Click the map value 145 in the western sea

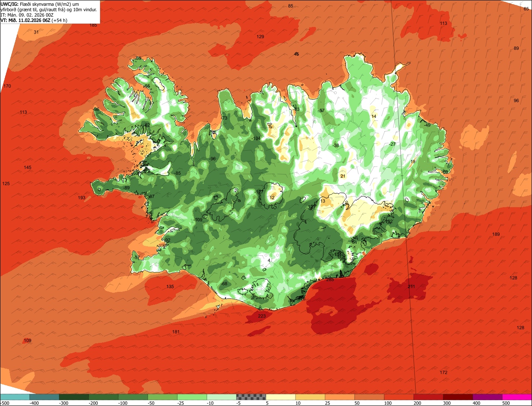tap(27, 168)
